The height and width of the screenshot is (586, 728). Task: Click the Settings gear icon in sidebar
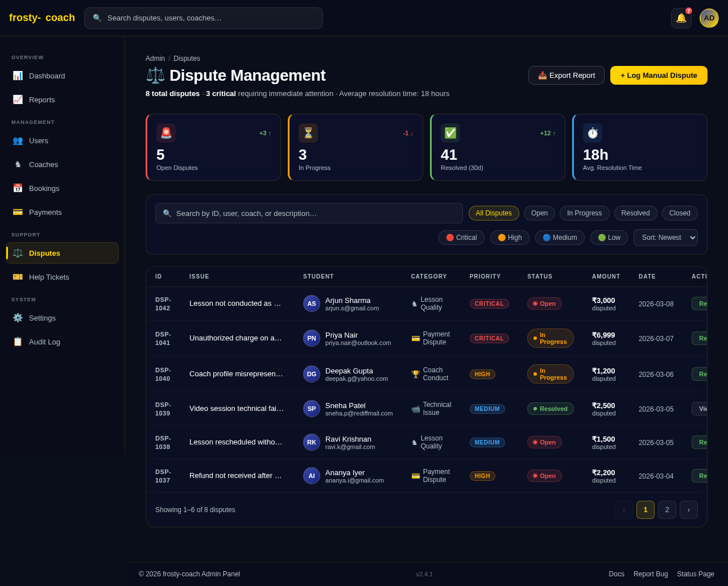(x=18, y=318)
